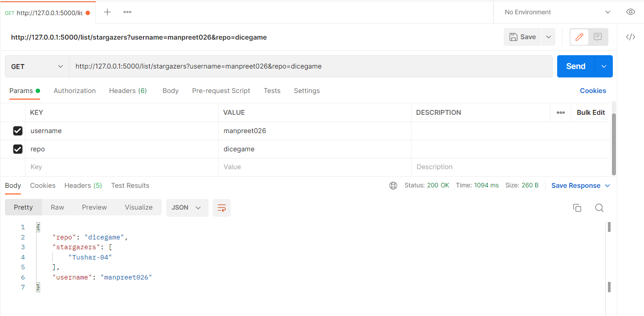The image size is (644, 316).
Task: Open the JSON response format dropdown
Action: coord(187,207)
